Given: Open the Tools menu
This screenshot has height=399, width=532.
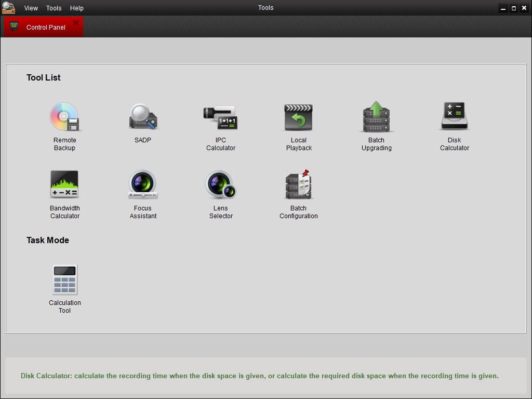Looking at the screenshot, I should pyautogui.click(x=54, y=8).
